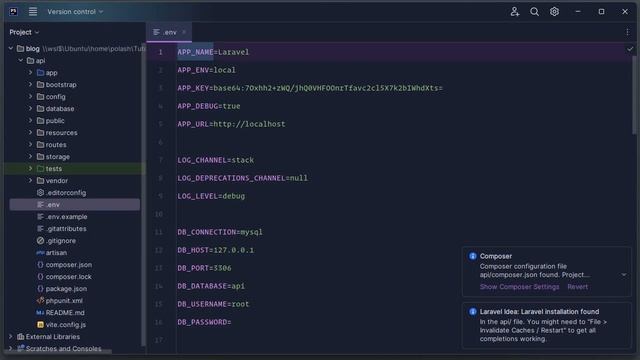Expand Scratches and Consoles node
Viewport: 640px width, 360px height.
click(11, 349)
